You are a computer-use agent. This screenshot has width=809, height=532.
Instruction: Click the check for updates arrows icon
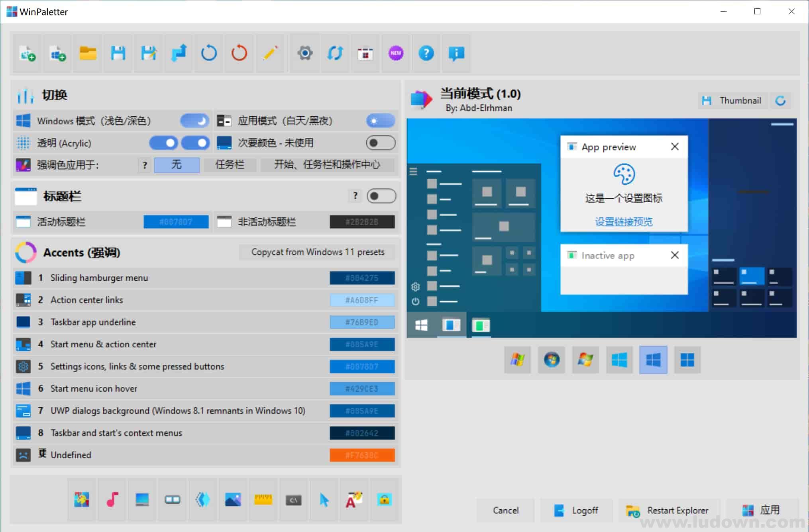335,53
